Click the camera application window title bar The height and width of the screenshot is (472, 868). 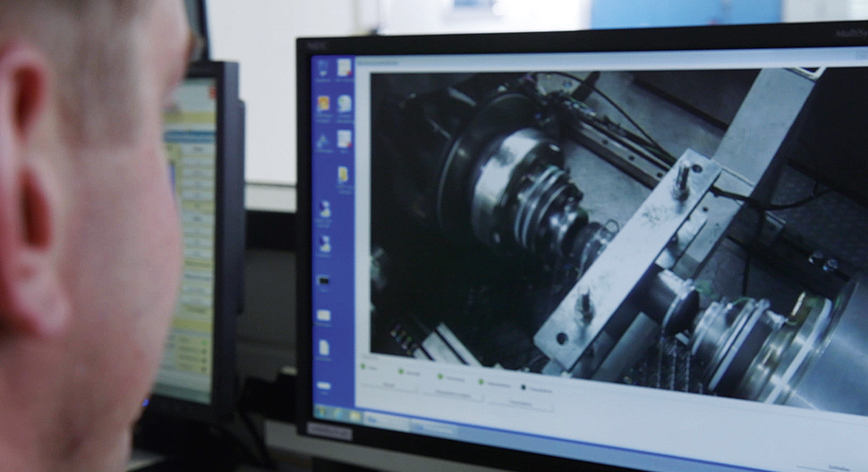click(611, 59)
